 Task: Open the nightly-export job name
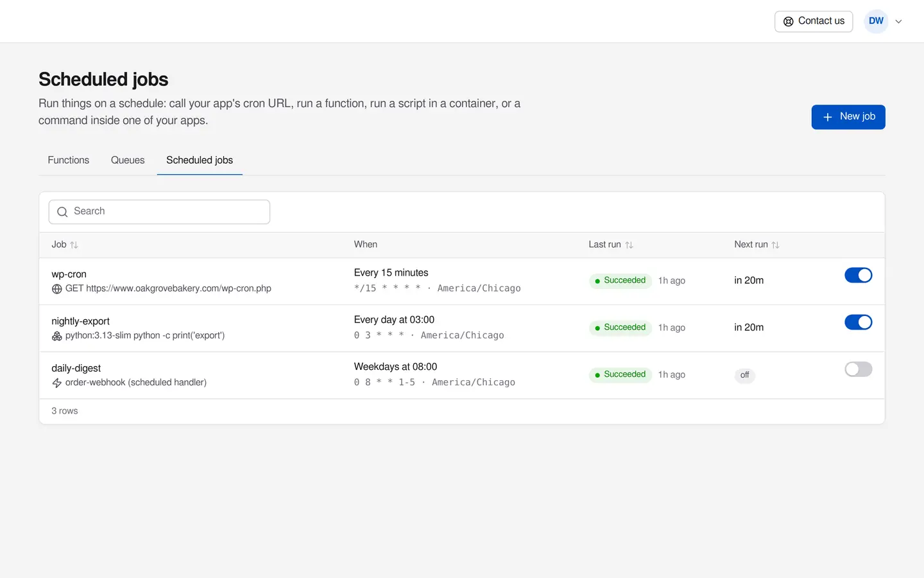pyautogui.click(x=81, y=321)
